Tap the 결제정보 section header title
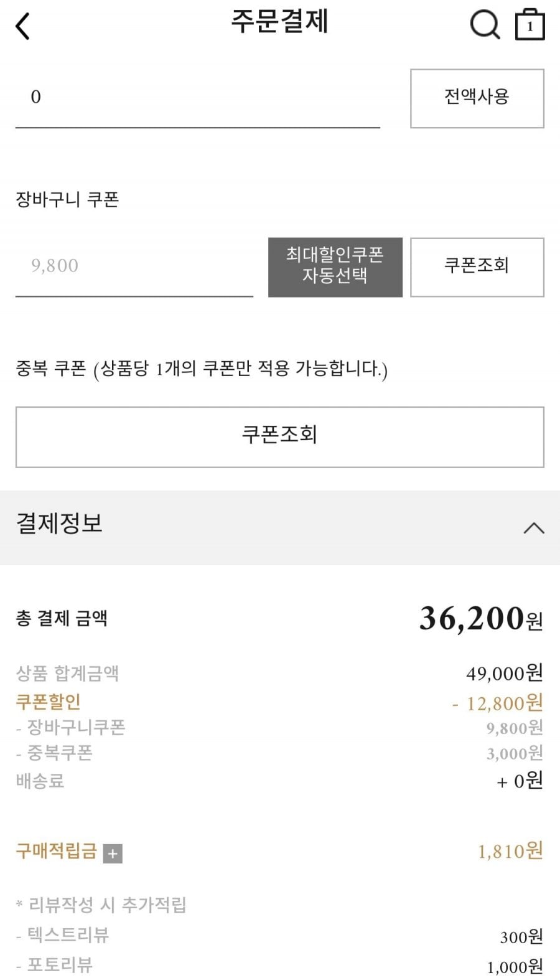Screen dimensions: 560x978 point(59,524)
